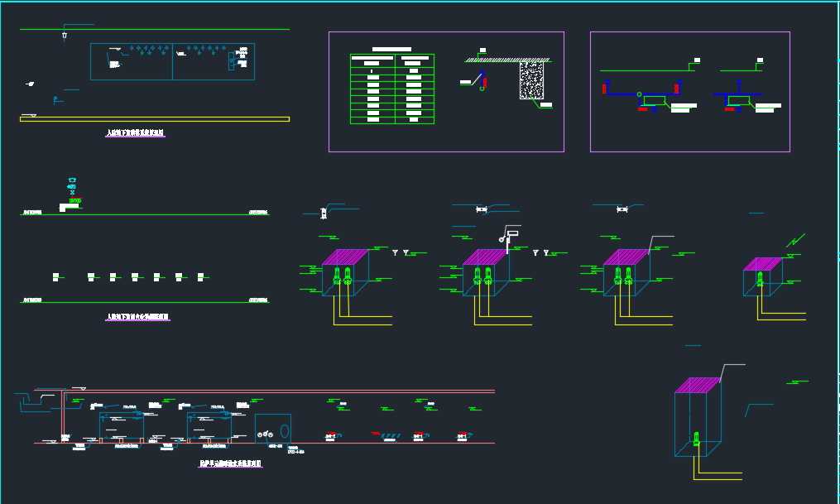Image resolution: width=840 pixels, height=504 pixels.
Task: Pick the long yellow floor rectangle in top-left drawing
Action: pyautogui.click(x=155, y=119)
